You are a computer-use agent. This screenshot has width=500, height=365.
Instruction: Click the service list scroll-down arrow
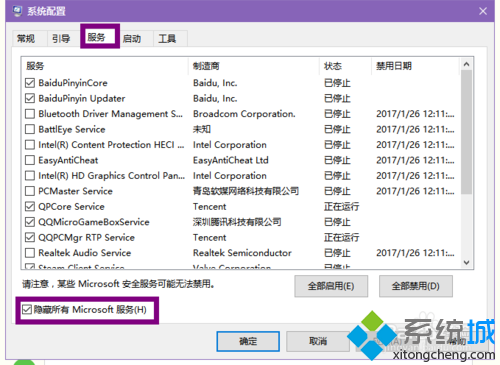pyautogui.click(x=467, y=263)
